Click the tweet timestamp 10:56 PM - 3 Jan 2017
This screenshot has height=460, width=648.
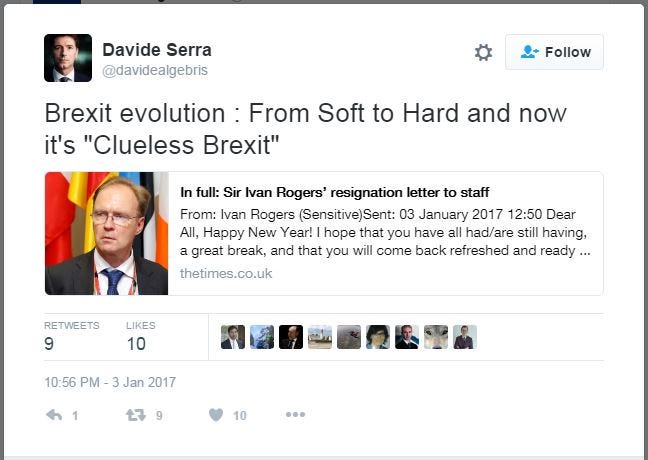110,382
